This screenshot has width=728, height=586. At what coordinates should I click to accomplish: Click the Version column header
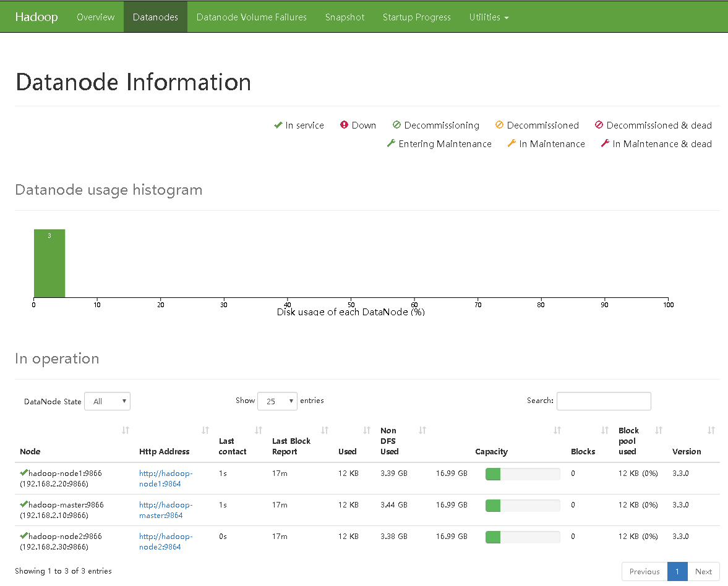[x=686, y=451]
